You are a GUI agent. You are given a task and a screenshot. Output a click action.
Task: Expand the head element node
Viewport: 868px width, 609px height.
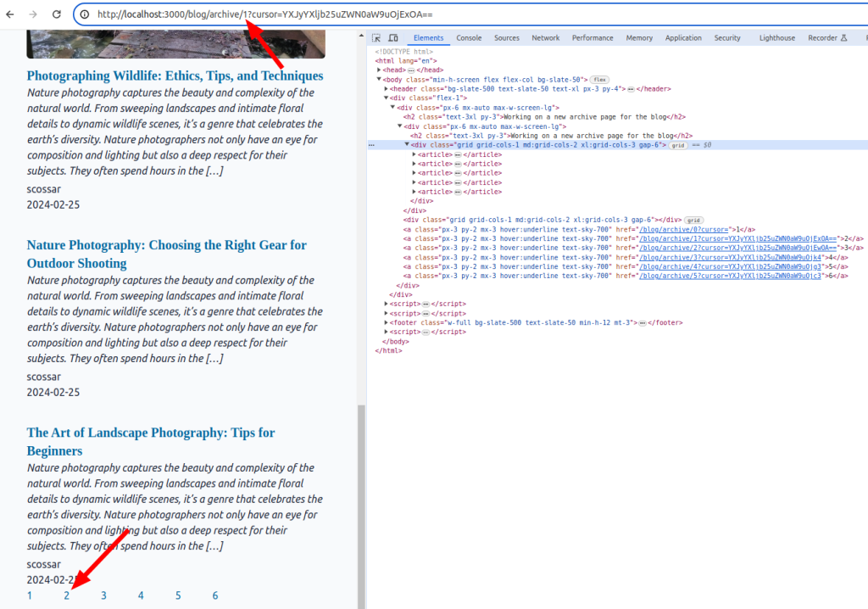(379, 70)
